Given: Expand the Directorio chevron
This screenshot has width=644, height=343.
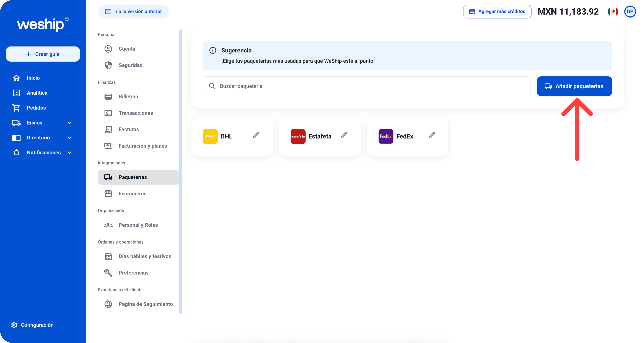Looking at the screenshot, I should tap(69, 138).
